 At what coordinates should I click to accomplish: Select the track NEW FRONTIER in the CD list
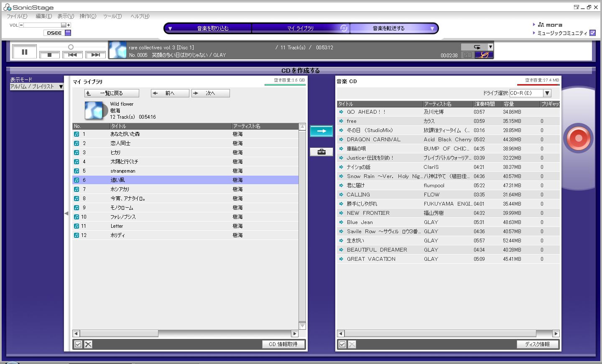(448, 213)
